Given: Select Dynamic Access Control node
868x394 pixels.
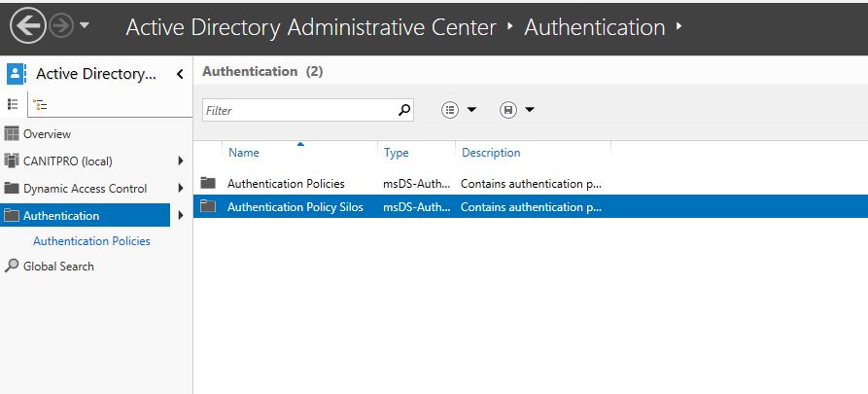Looking at the screenshot, I should click(86, 189).
